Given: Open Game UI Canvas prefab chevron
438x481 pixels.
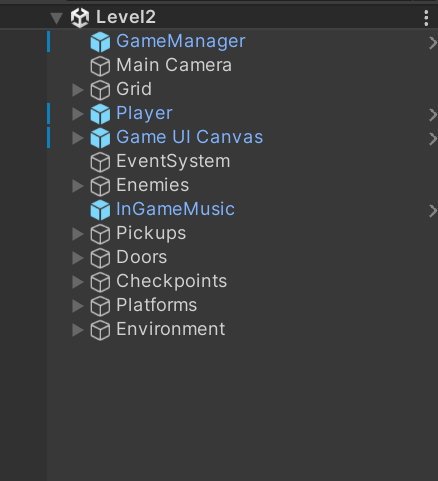Looking at the screenshot, I should [x=433, y=139].
